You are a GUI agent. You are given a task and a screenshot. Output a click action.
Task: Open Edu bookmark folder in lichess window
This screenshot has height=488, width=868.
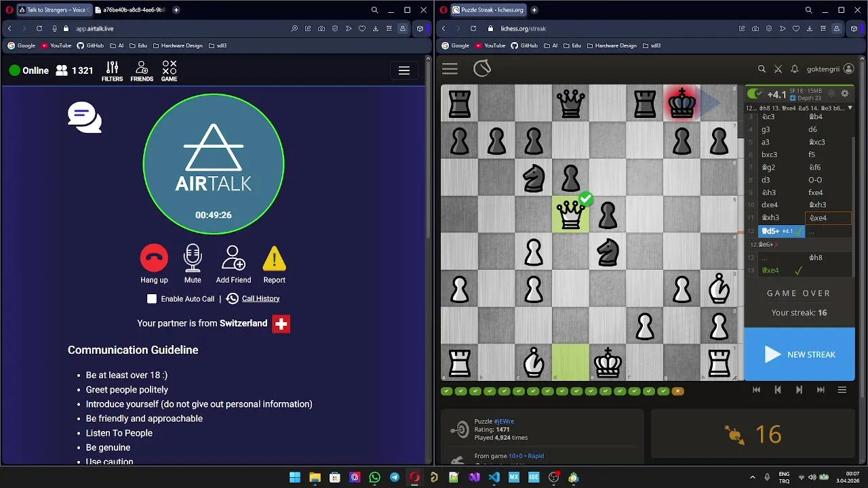pyautogui.click(x=572, y=45)
